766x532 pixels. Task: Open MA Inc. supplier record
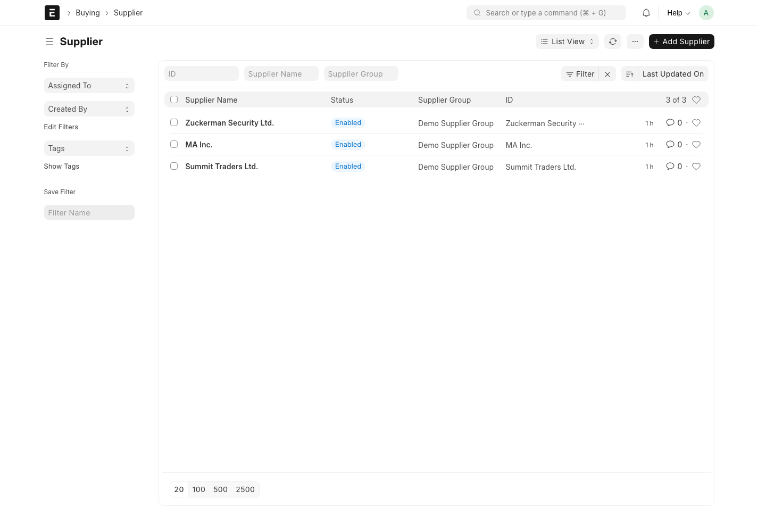click(199, 145)
